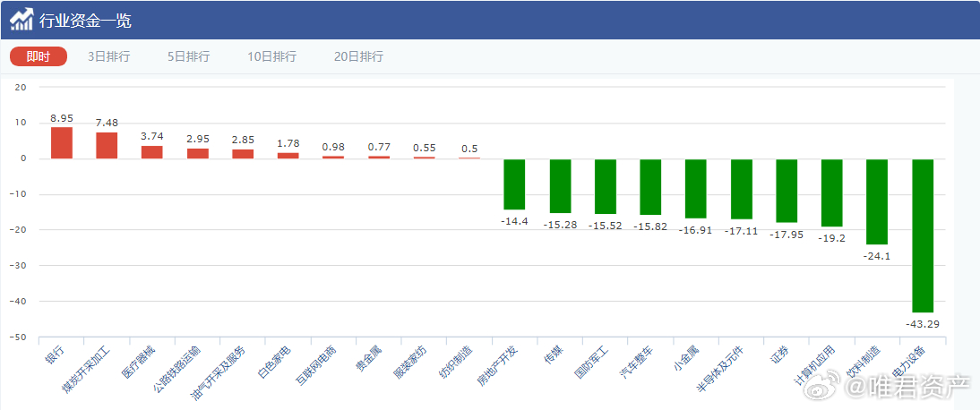
Task: Open the 国防军工 axis label
Action: [x=592, y=361]
